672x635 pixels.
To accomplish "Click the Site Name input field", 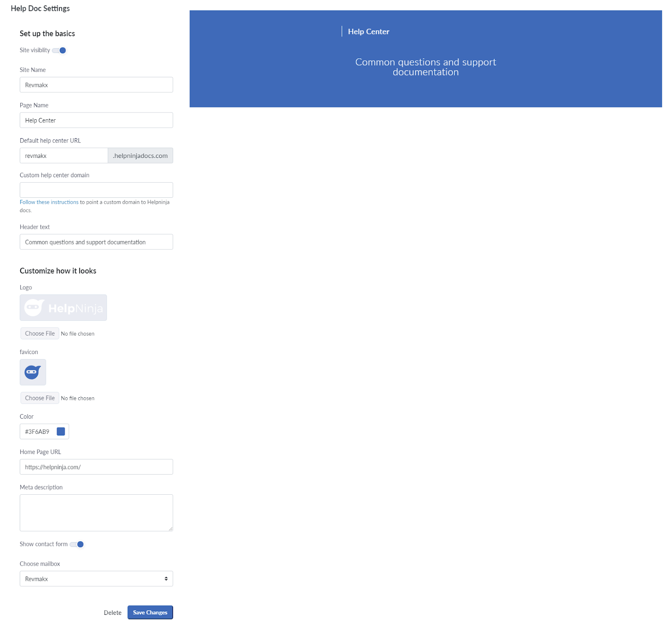I will (96, 85).
